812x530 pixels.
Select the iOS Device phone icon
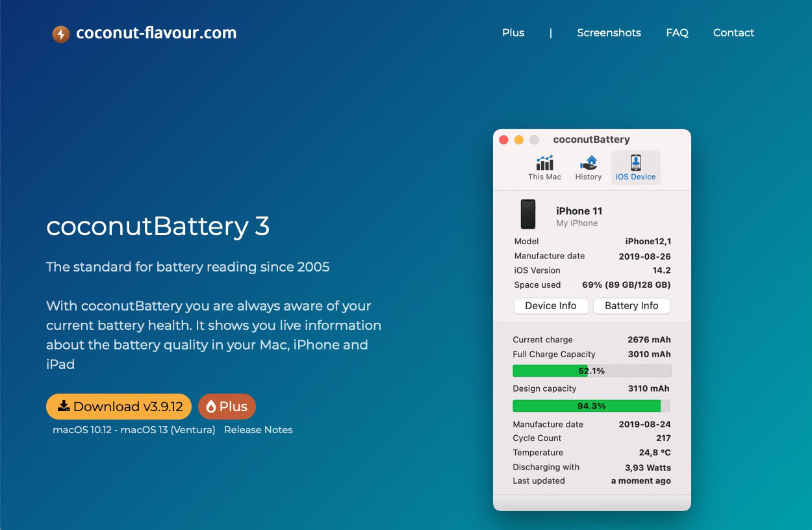(x=635, y=162)
